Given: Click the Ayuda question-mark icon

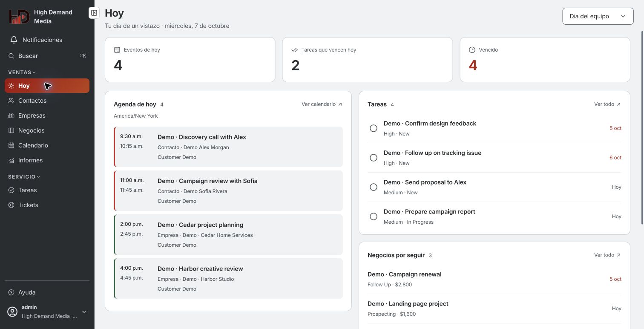Looking at the screenshot, I should pos(11,292).
